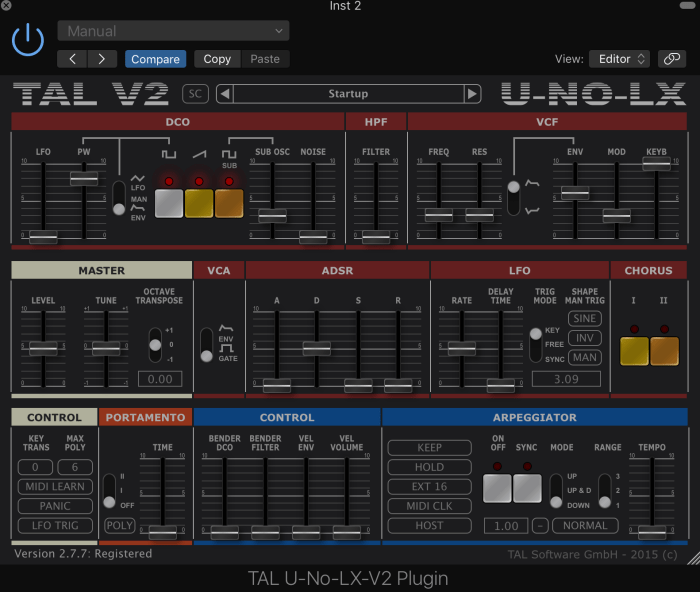The image size is (700, 592).
Task: Toggle the arpeggiator ON OFF button
Action: click(497, 487)
